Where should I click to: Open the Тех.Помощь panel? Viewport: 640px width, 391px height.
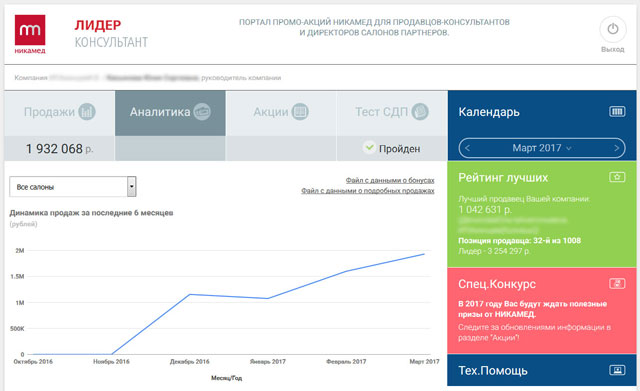542,370
